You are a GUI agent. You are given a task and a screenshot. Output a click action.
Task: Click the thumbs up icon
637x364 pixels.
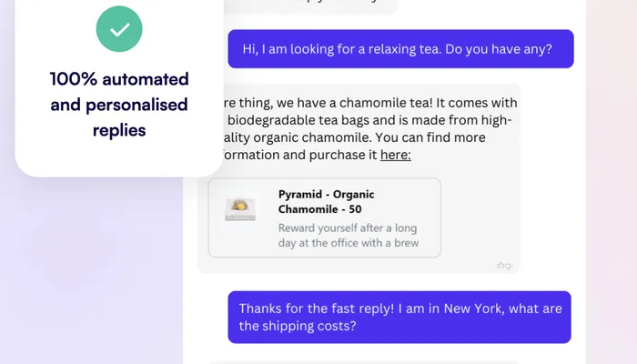[x=500, y=266]
